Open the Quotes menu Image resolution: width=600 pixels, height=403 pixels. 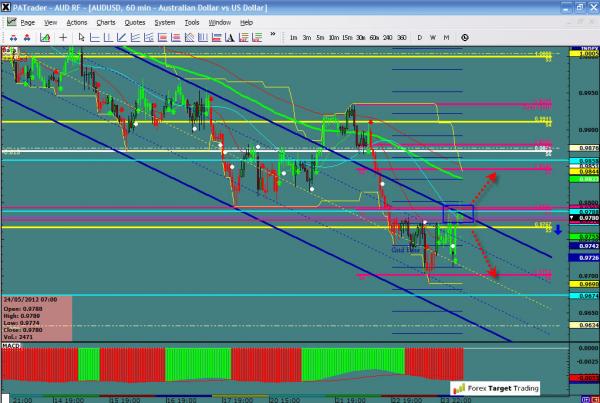click(135, 22)
